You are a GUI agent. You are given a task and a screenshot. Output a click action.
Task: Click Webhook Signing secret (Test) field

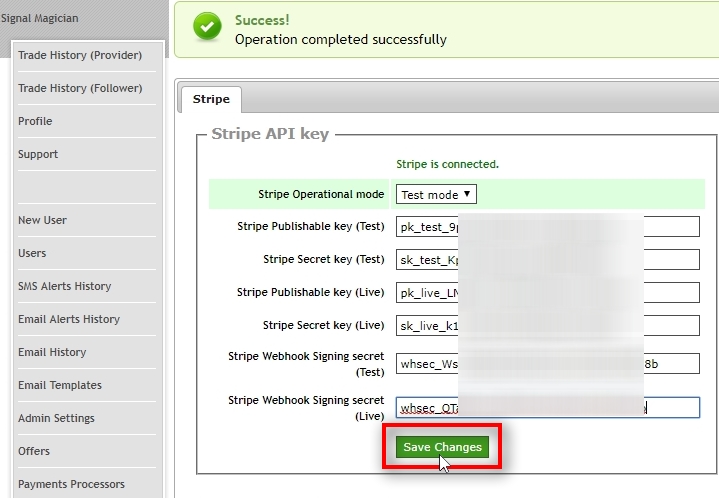point(548,364)
